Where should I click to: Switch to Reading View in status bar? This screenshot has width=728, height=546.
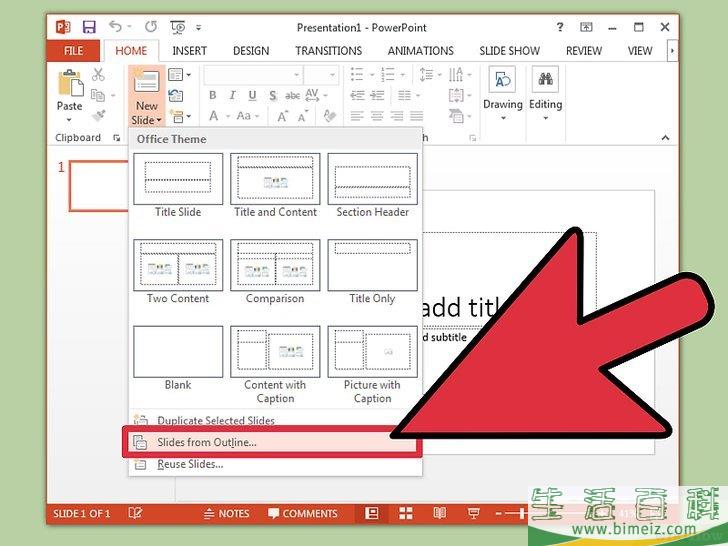click(440, 513)
